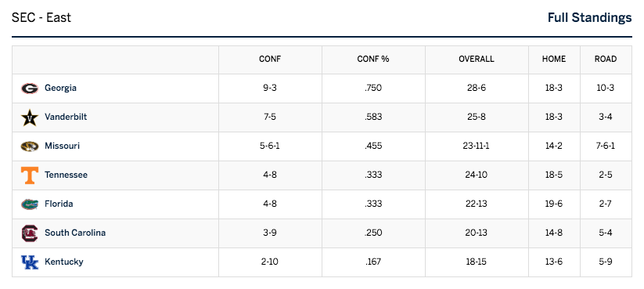Open the Georgia team page link

pyautogui.click(x=60, y=88)
